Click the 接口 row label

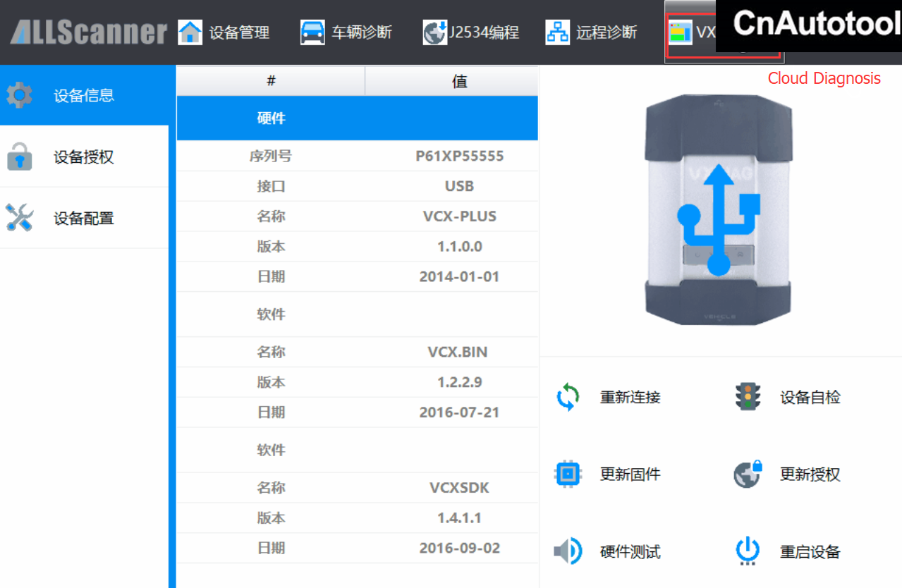click(271, 186)
